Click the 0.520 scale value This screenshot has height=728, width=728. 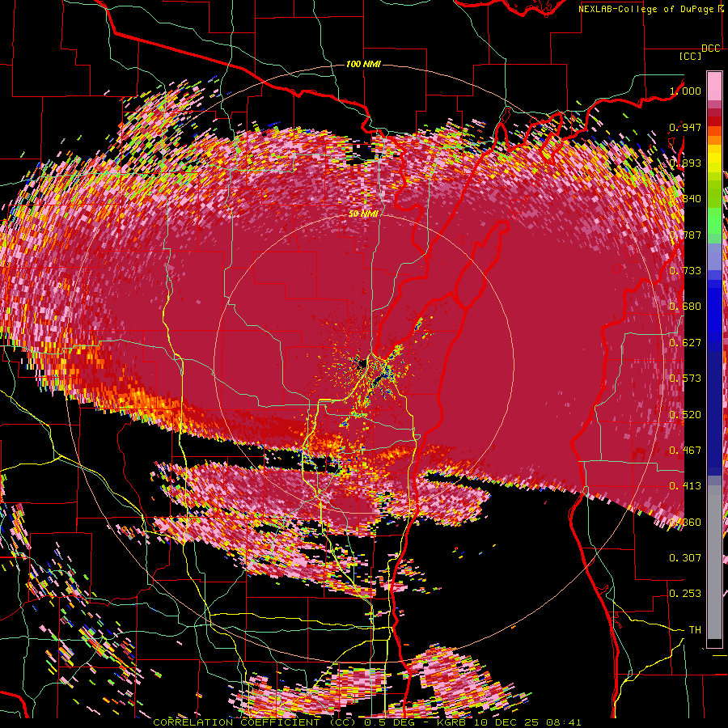tap(685, 415)
